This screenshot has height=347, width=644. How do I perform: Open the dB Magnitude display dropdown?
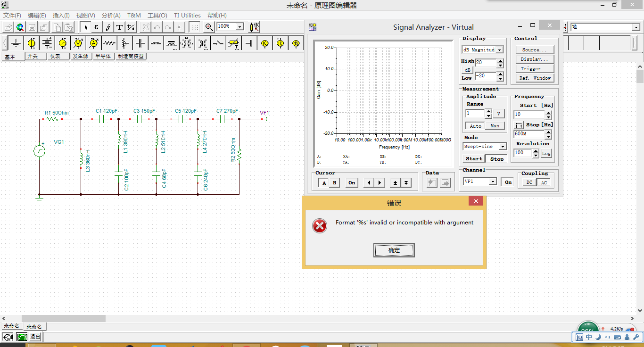(483, 50)
